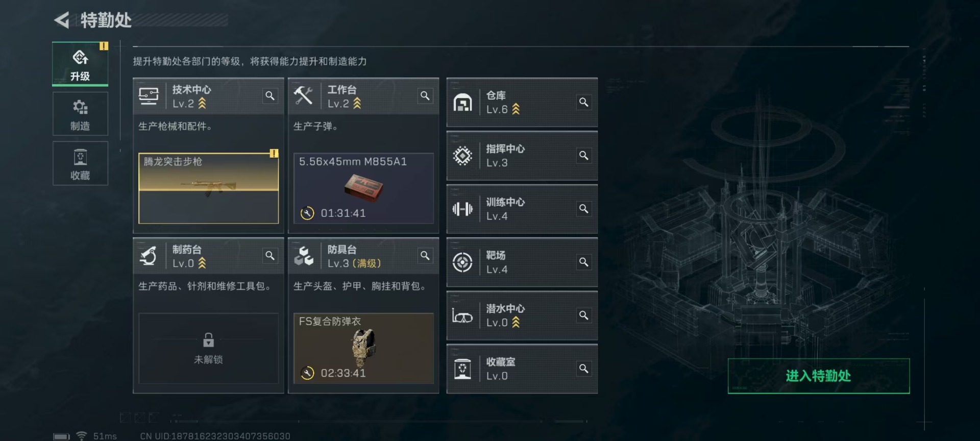
Task: Click the 潜水中心 goggles icon
Action: coord(462,315)
